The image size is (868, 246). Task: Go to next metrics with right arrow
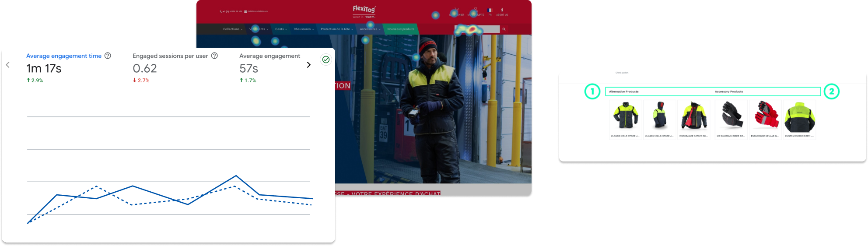click(x=308, y=65)
